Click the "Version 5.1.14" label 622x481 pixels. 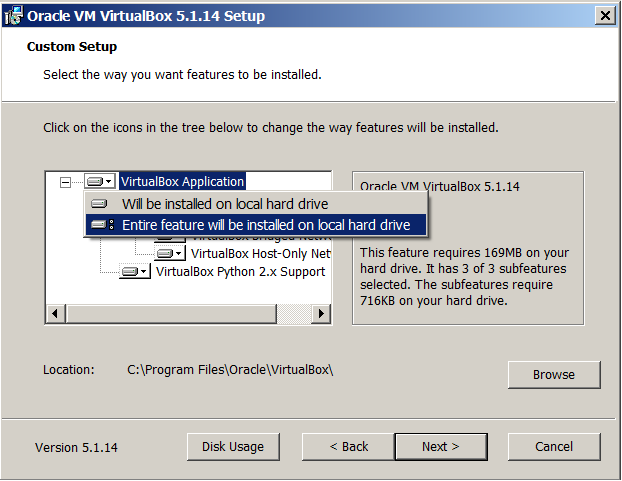coord(76,447)
